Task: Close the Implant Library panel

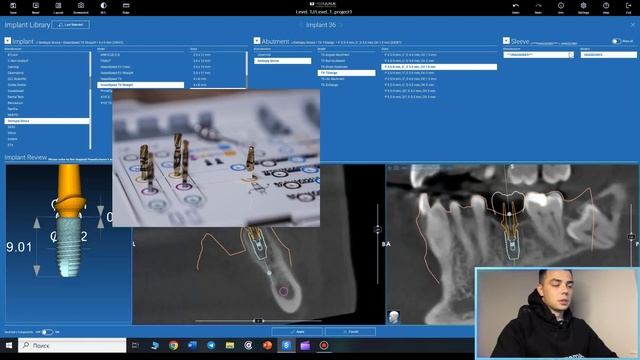Action: pyautogui.click(x=633, y=25)
